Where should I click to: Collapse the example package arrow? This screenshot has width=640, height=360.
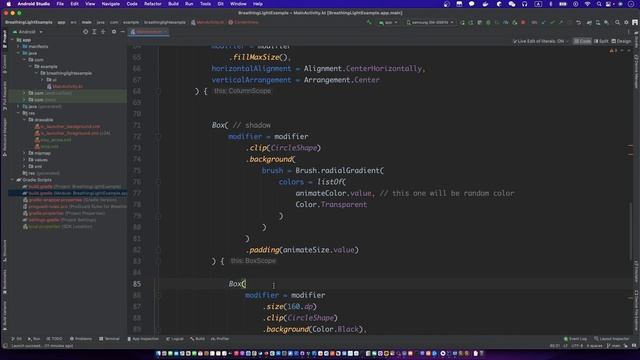(x=30, y=67)
